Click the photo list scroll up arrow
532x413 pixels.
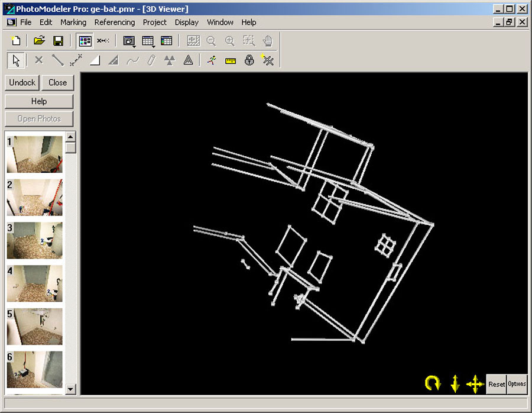tap(70, 137)
